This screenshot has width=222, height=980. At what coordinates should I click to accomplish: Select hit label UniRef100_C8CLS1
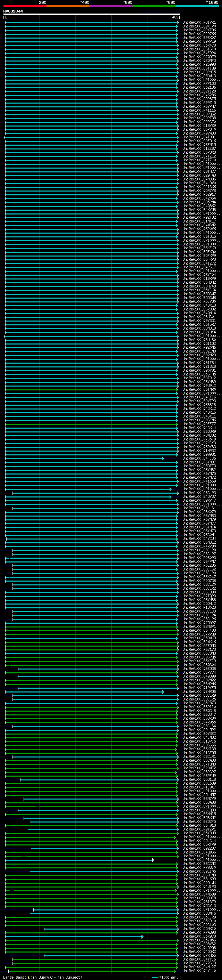coord(199,508)
